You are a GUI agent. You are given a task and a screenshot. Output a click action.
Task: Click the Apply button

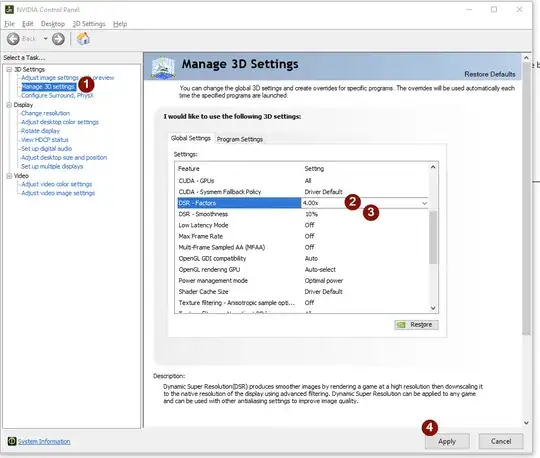tap(447, 441)
